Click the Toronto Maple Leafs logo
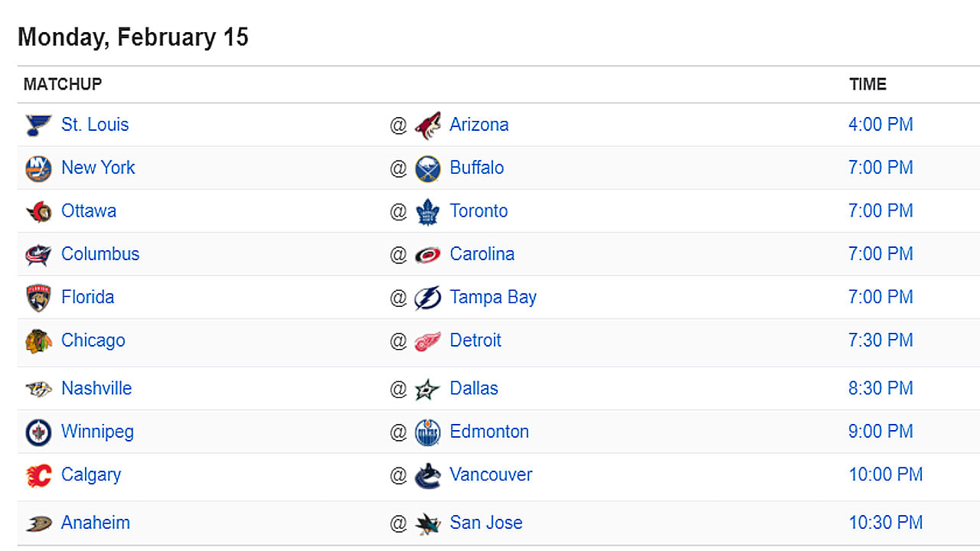The image size is (980, 551). [x=428, y=211]
